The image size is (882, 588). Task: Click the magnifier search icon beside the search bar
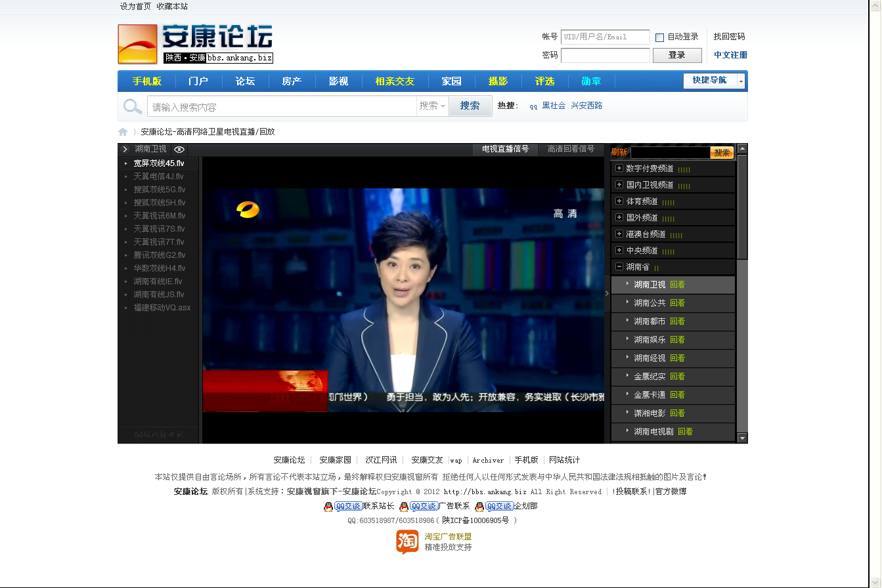coord(131,106)
